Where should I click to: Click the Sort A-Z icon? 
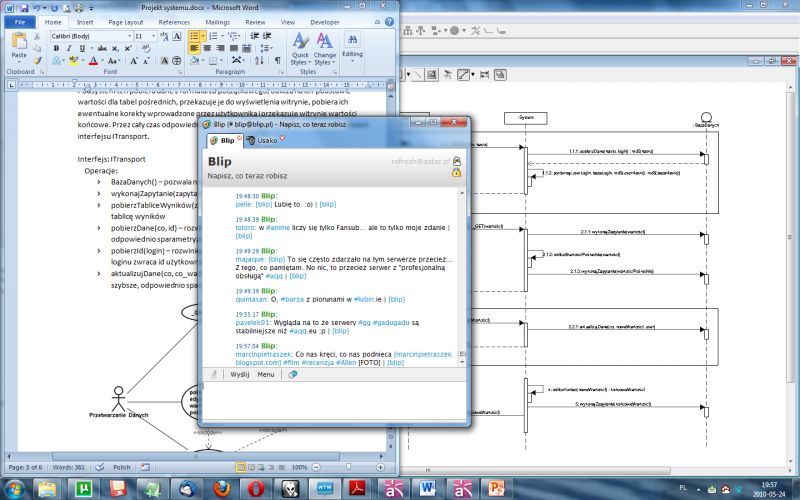[259, 61]
